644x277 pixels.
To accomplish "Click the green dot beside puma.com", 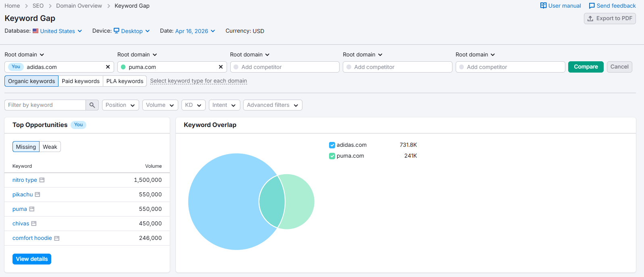I will pyautogui.click(x=123, y=67).
